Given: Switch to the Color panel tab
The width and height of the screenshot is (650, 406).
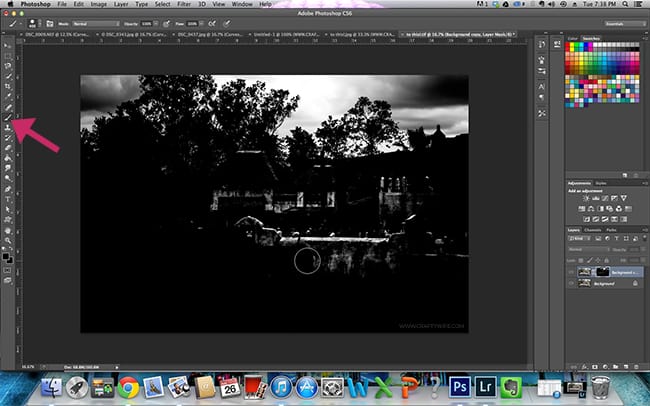Looking at the screenshot, I should pos(572,39).
